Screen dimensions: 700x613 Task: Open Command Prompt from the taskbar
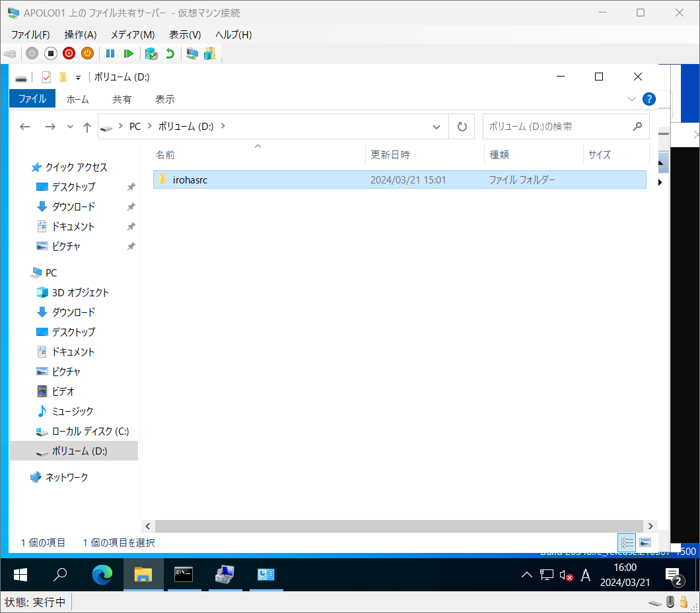click(184, 575)
